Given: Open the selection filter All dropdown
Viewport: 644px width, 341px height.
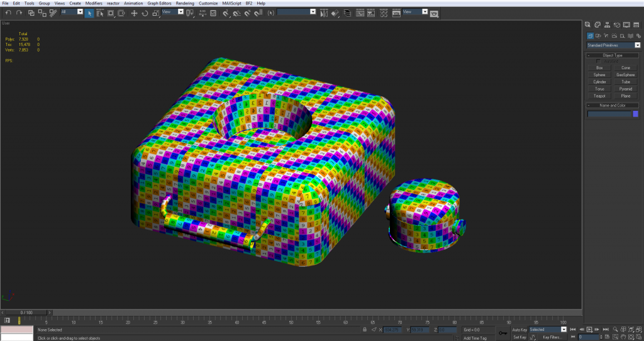Looking at the screenshot, I should tap(72, 12).
